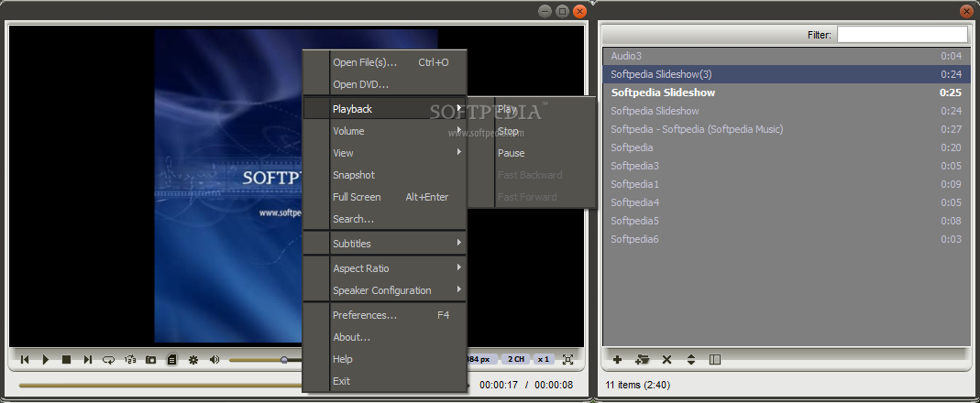
Task: Select Softpedia - Softpedia (Softpedia Music) item
Action: (787, 129)
